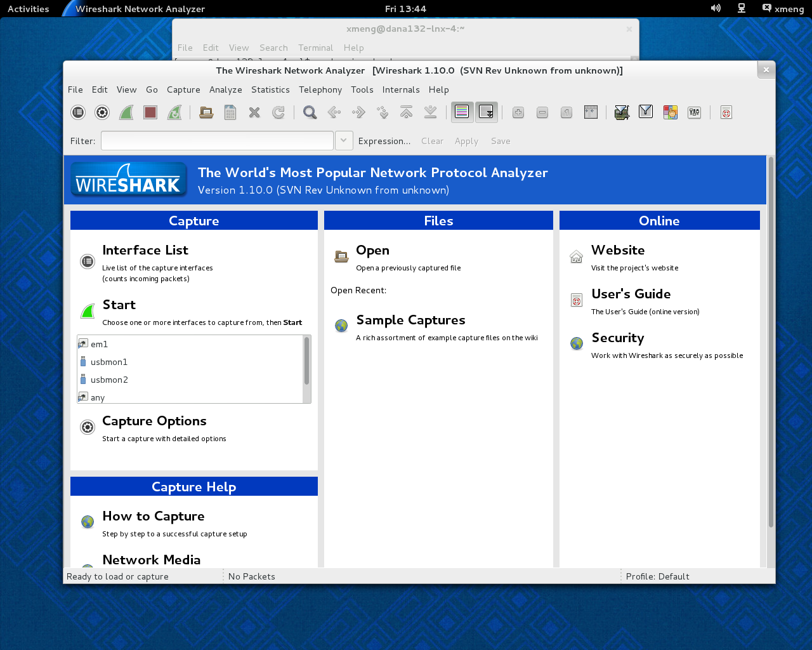Open the interface list toolbar icon
Image resolution: width=812 pixels, height=650 pixels.
pyautogui.click(x=78, y=112)
